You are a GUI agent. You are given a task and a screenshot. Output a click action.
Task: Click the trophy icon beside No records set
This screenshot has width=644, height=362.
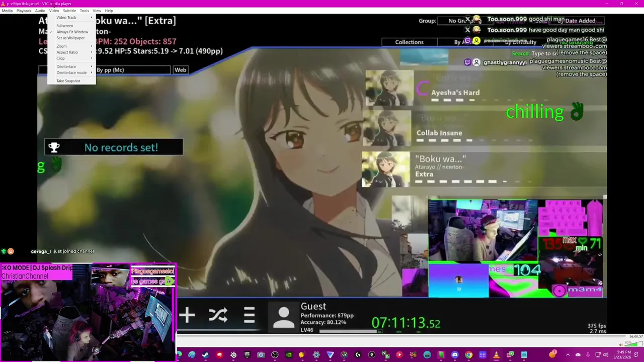pos(54,147)
